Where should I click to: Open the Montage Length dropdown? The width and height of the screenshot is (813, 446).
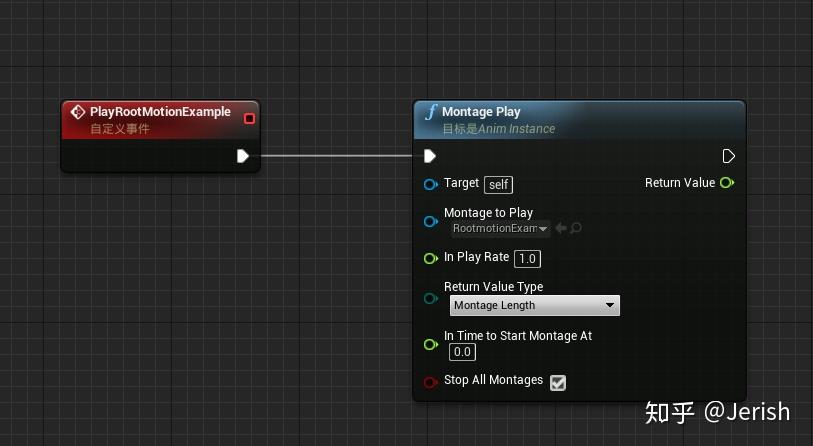(x=534, y=306)
